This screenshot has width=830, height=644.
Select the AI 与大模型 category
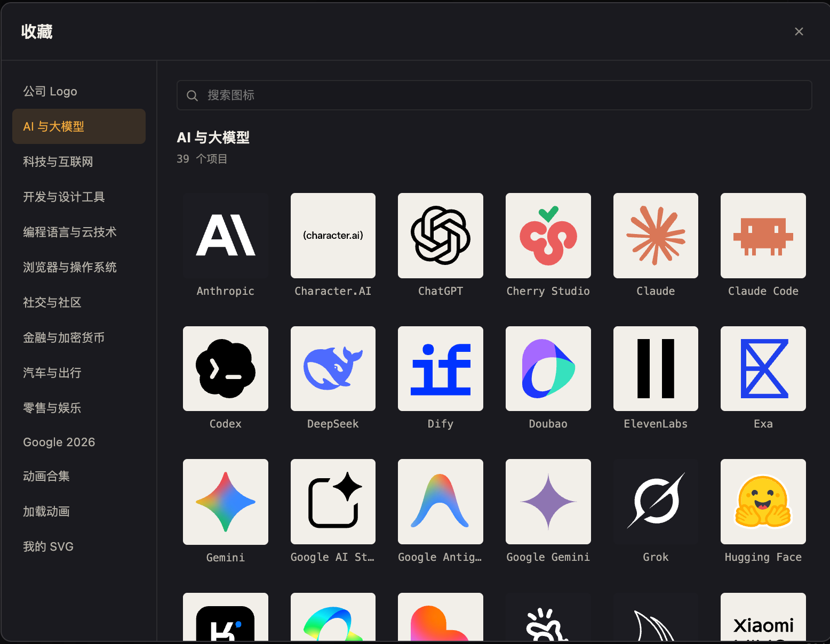click(79, 126)
